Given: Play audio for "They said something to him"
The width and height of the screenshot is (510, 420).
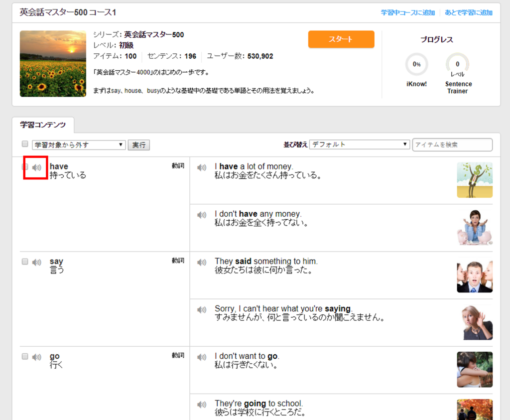Looking at the screenshot, I should coord(202,263).
